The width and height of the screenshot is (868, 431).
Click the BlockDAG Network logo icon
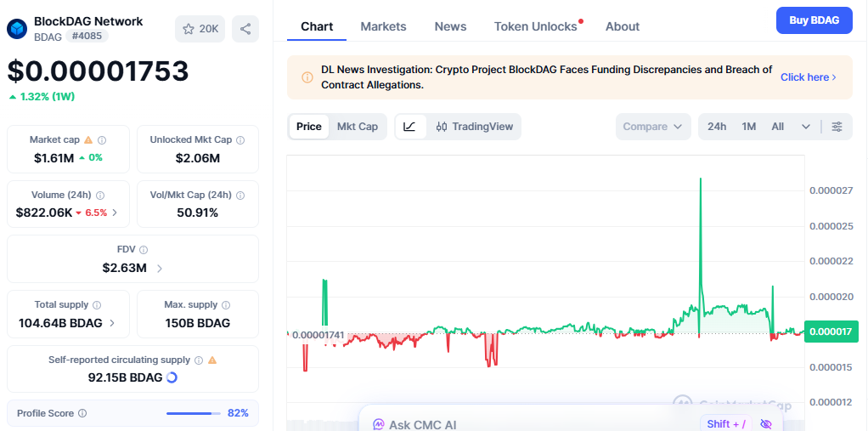(x=17, y=29)
